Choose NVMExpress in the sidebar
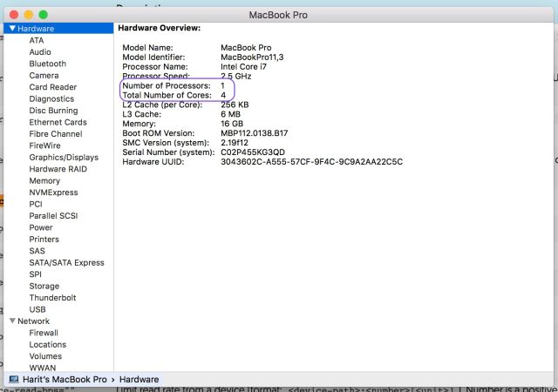 click(53, 193)
